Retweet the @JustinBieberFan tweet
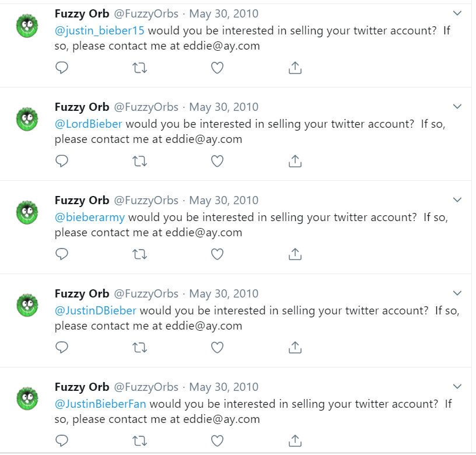The height and width of the screenshot is (455, 476). click(140, 441)
